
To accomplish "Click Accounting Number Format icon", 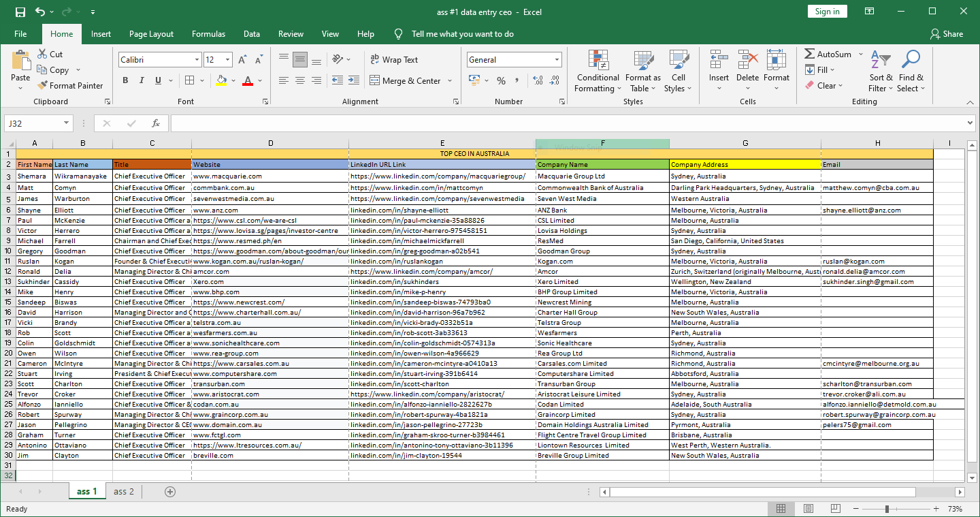I will point(474,80).
